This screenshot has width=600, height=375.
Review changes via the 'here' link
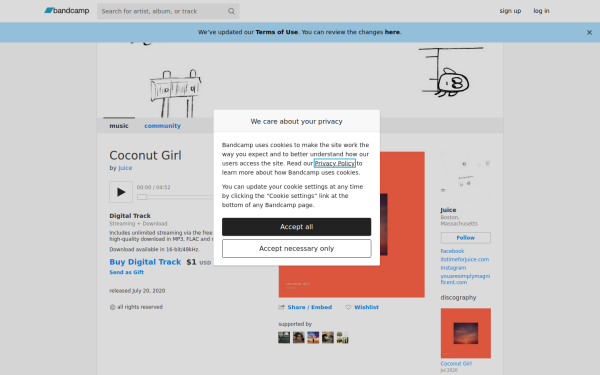point(392,32)
